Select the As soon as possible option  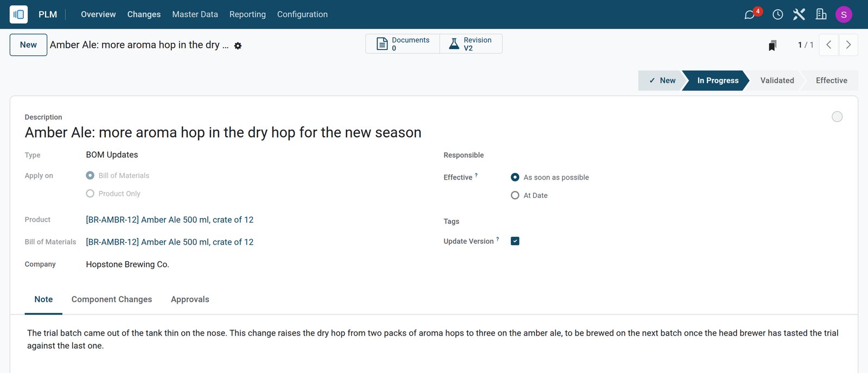tap(515, 177)
